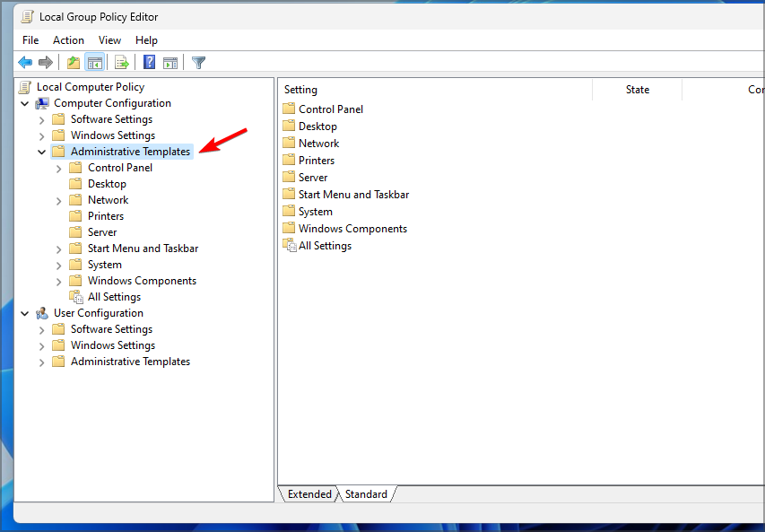Collapse the User Configuration node
The image size is (765, 532).
tap(25, 313)
